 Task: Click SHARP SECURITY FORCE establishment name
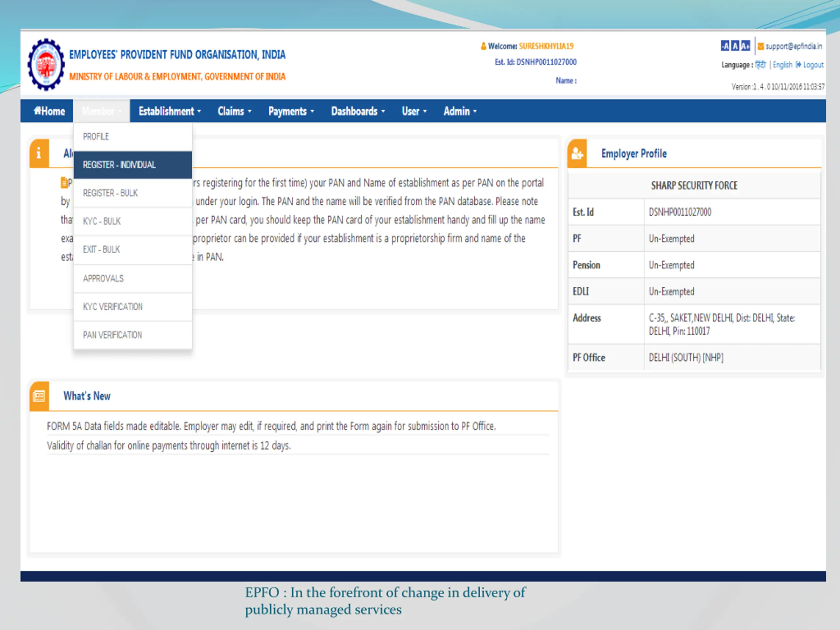point(694,186)
